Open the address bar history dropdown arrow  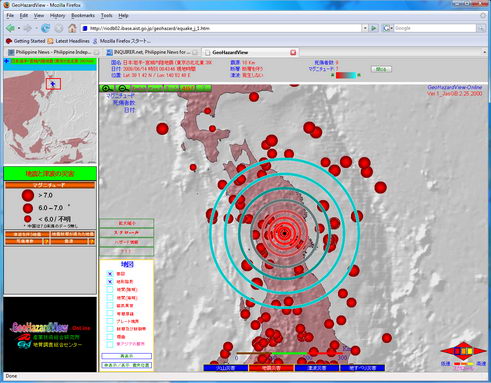tap(365, 28)
